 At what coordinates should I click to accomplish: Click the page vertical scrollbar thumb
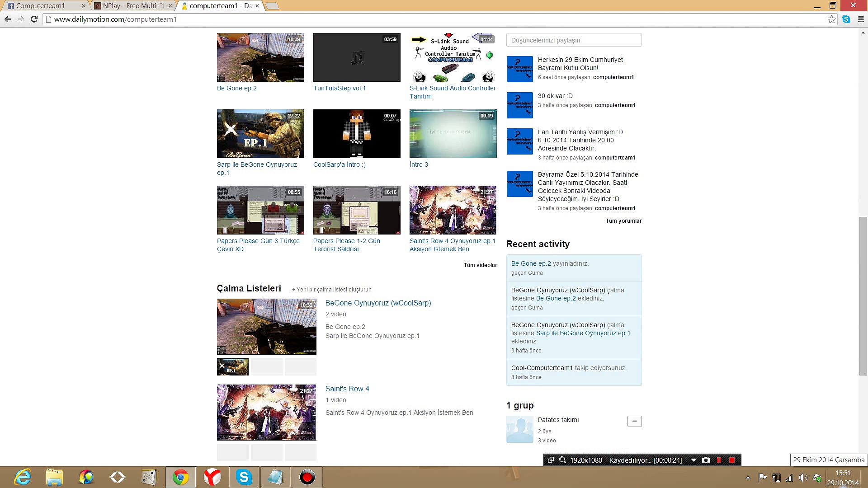863,296
